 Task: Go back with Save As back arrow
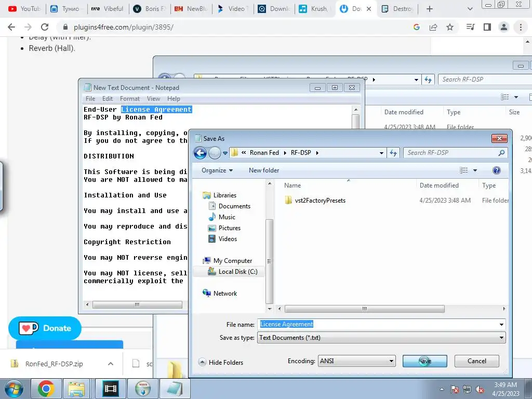(200, 153)
